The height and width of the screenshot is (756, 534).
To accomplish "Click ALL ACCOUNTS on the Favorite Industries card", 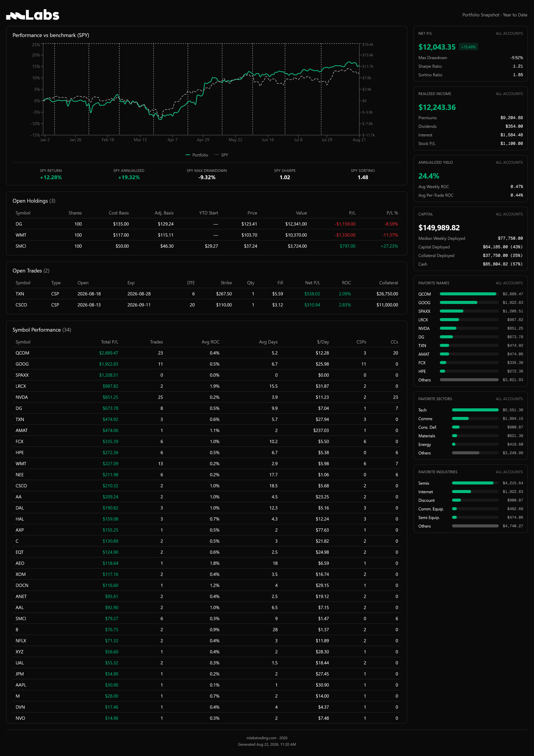I will pos(509,472).
